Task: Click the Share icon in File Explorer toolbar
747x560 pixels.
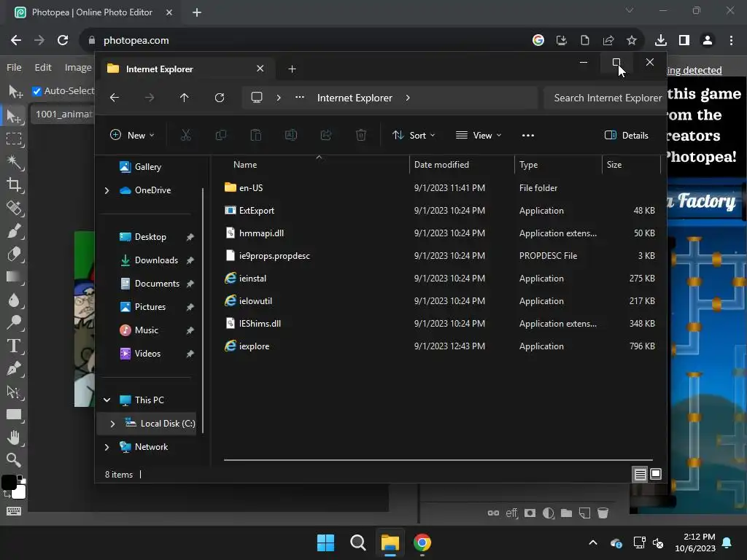Action: coord(326,135)
